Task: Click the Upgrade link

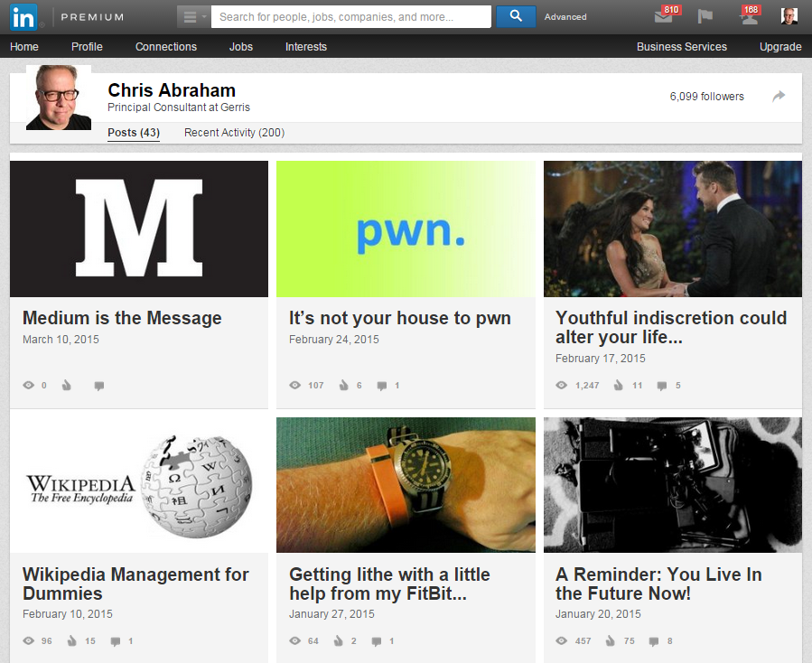Action: pyautogui.click(x=780, y=47)
